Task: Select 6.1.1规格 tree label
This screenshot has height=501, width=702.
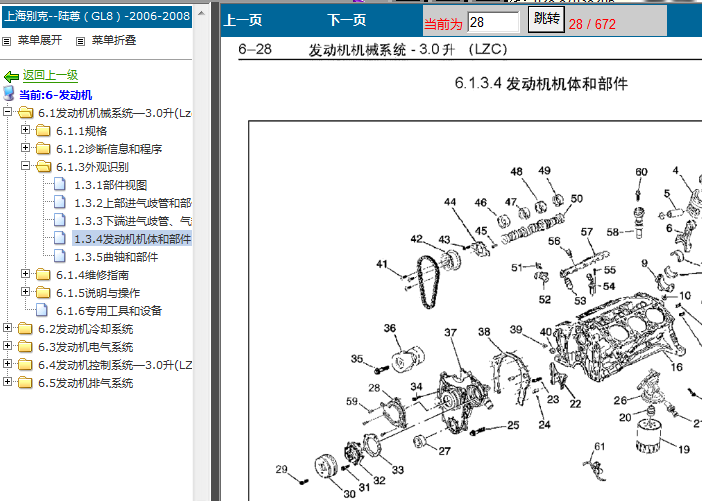Action: coord(81,131)
